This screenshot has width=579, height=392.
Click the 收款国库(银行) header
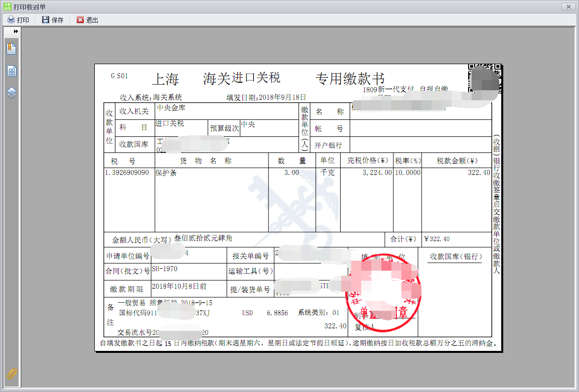(456, 256)
